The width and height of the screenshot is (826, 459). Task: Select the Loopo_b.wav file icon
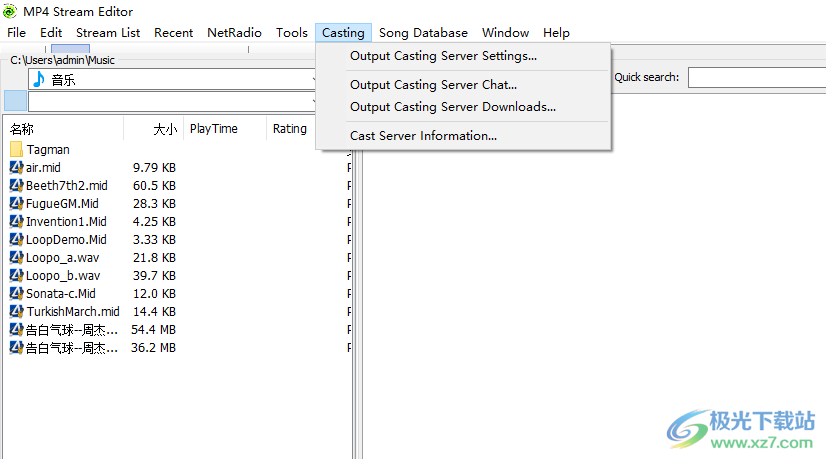point(16,276)
